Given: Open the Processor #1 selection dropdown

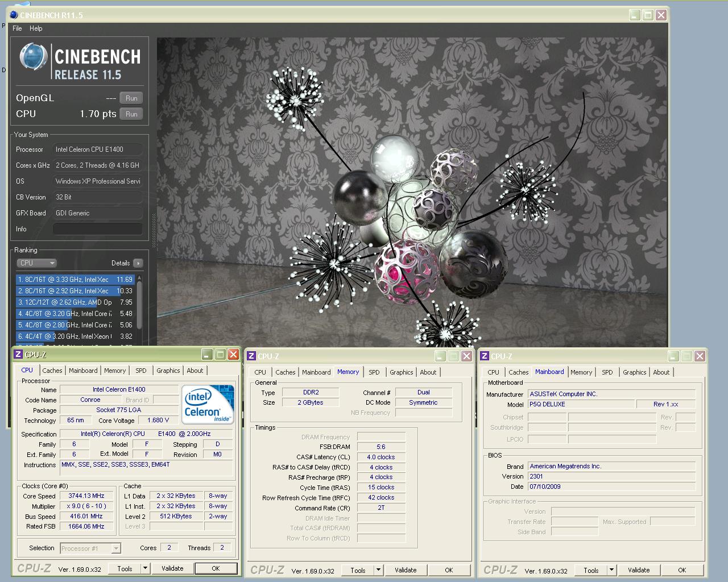Looking at the screenshot, I should click(90, 548).
